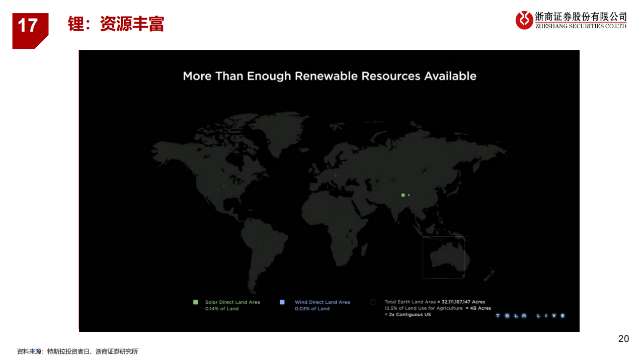Click the TSLA LIVE watermark text
Screen dimensions: 644x362
(530, 316)
